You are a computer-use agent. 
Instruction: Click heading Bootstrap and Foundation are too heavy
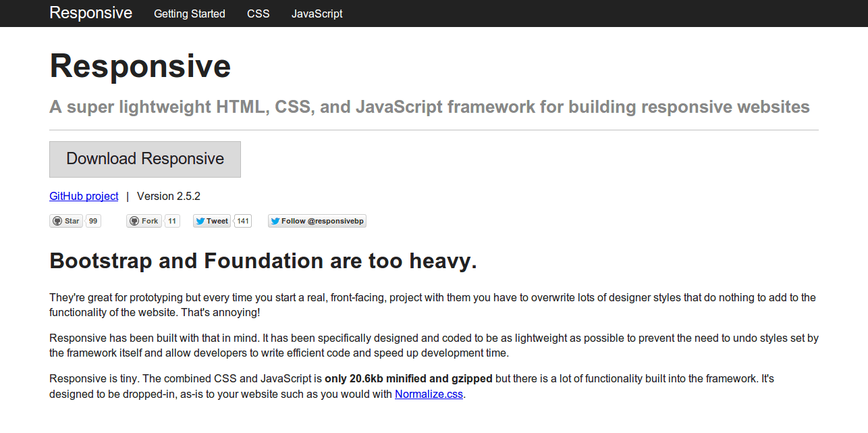click(263, 261)
